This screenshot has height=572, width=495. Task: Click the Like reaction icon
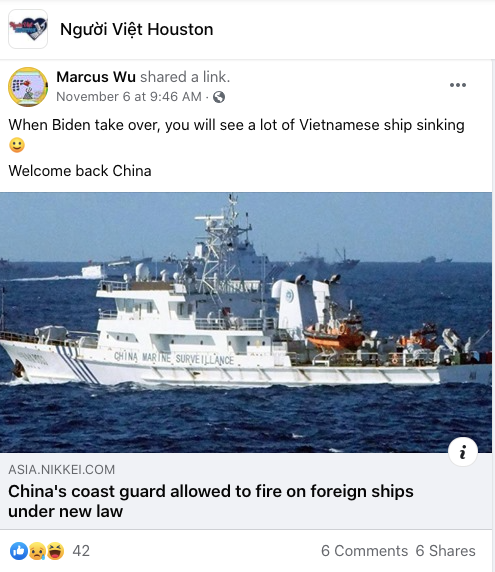tap(19, 551)
